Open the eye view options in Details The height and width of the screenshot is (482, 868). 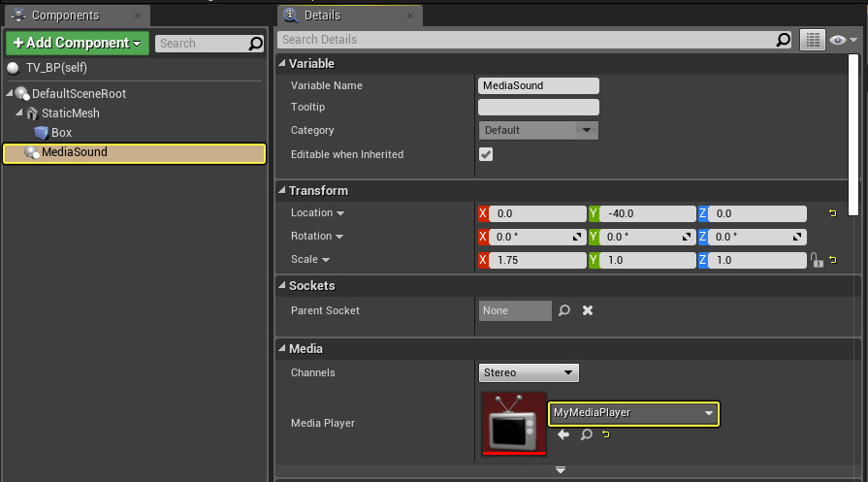pyautogui.click(x=844, y=40)
